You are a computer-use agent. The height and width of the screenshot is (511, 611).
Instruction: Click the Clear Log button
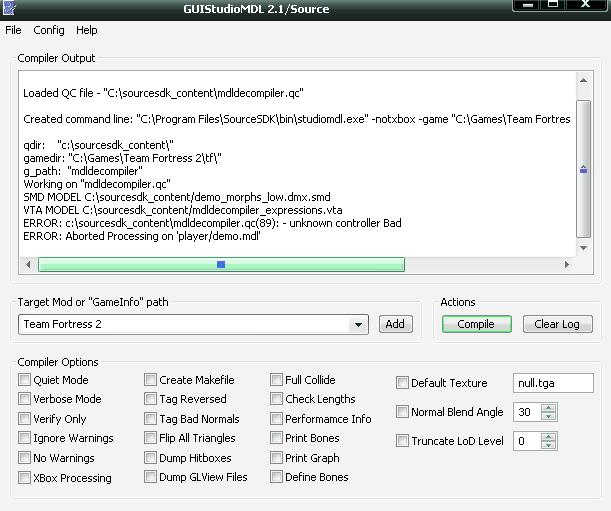click(557, 324)
